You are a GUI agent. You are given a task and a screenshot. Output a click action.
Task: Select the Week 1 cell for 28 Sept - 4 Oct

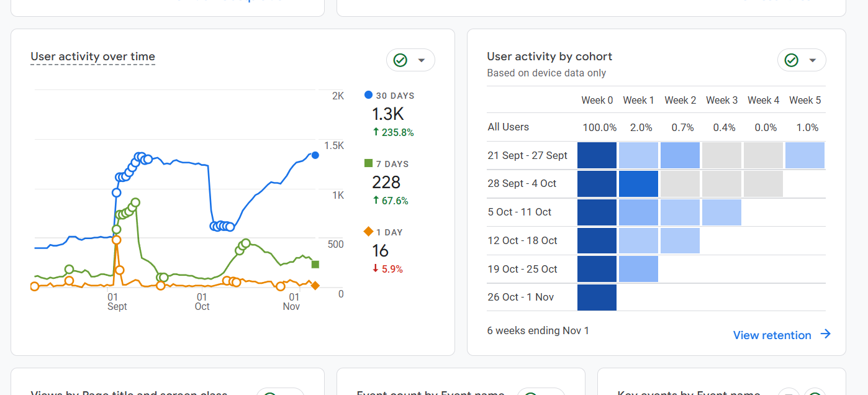pos(638,184)
